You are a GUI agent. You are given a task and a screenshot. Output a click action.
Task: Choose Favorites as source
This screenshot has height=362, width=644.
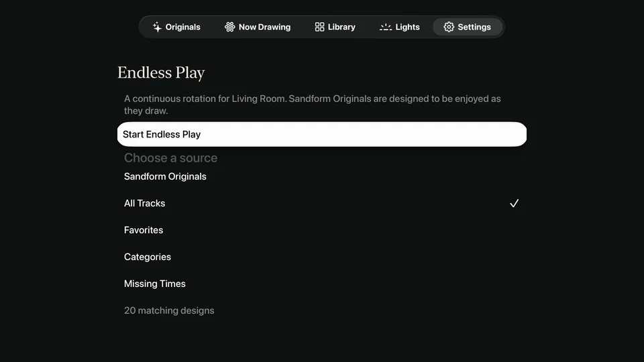322,230
